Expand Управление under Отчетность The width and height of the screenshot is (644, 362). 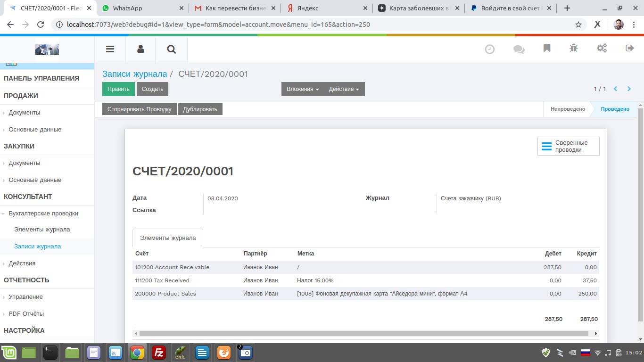pyautogui.click(x=25, y=297)
